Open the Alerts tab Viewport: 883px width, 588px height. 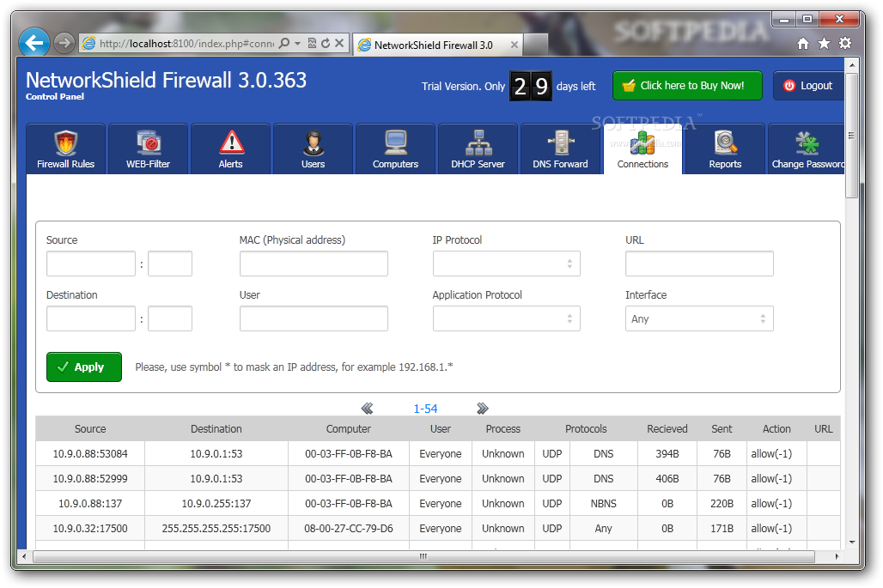(230, 149)
